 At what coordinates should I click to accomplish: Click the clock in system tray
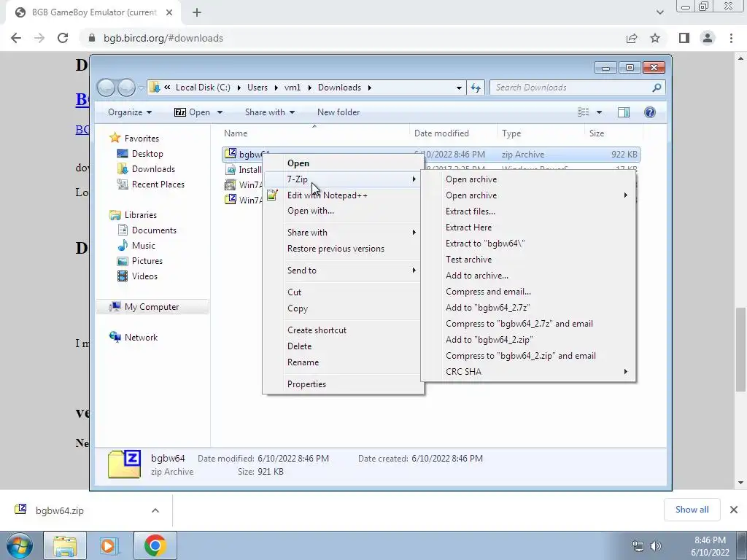point(710,546)
